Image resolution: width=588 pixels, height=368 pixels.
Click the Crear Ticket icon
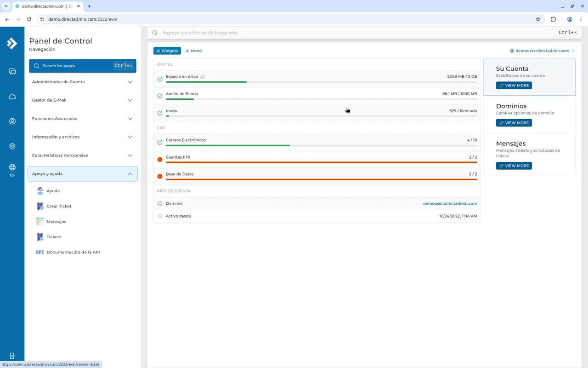click(40, 206)
